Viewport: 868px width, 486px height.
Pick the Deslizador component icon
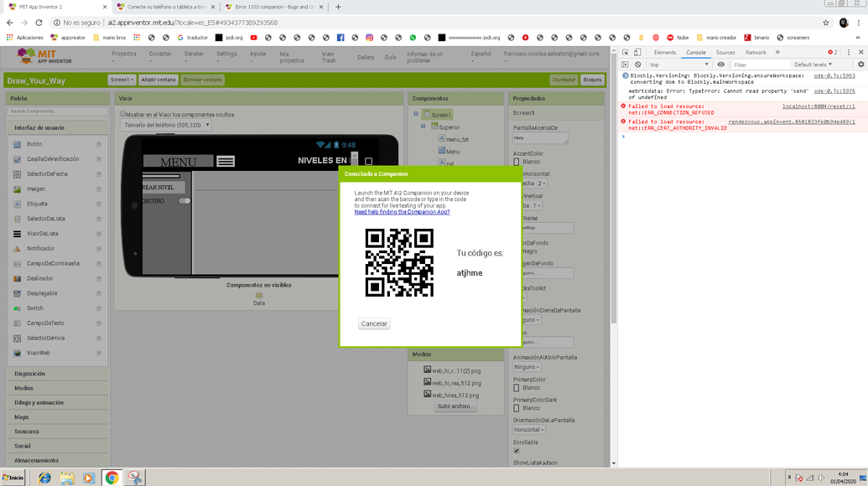click(17, 279)
